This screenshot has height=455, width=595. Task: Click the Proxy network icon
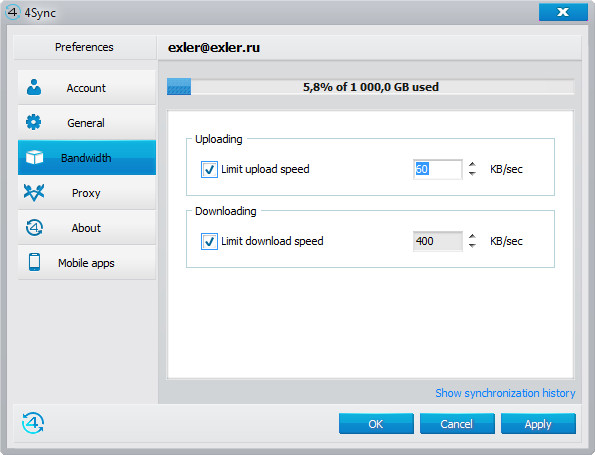[x=34, y=192]
